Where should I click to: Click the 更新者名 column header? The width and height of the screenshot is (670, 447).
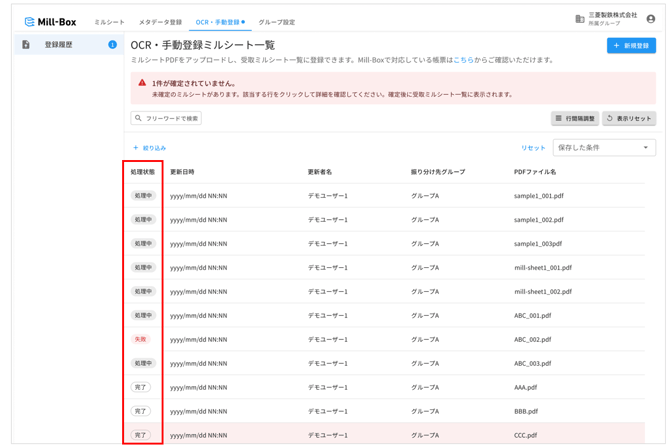point(320,172)
